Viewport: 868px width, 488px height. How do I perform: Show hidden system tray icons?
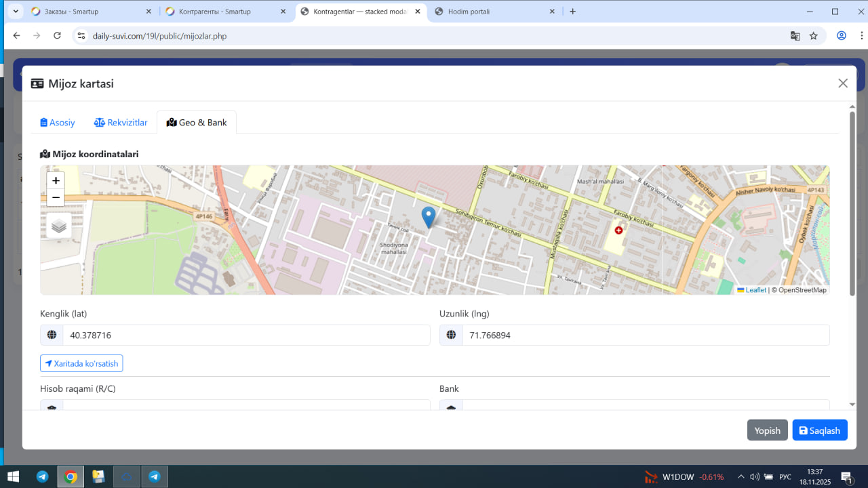coord(741,476)
